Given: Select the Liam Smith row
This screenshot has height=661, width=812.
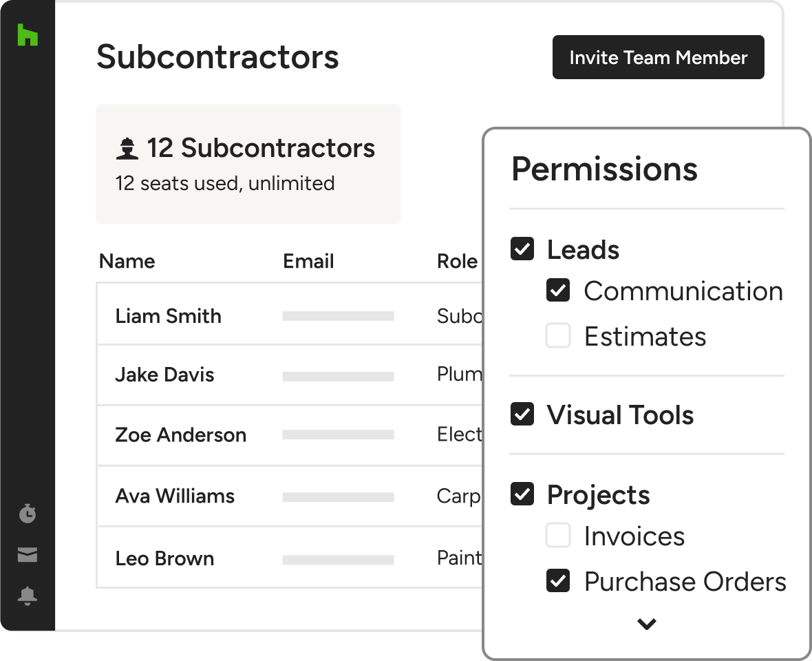Looking at the screenshot, I should [x=169, y=316].
